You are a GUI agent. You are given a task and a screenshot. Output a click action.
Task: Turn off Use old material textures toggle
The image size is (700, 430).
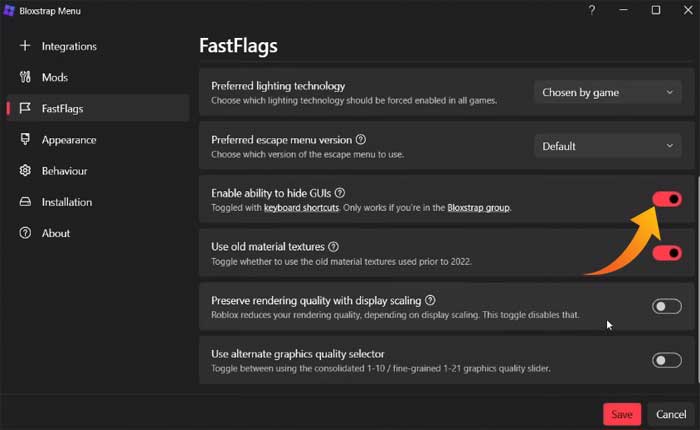tap(666, 253)
